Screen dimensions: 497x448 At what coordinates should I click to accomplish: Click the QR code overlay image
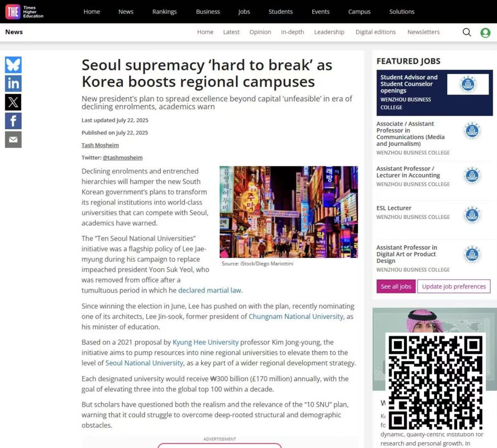click(x=436, y=383)
